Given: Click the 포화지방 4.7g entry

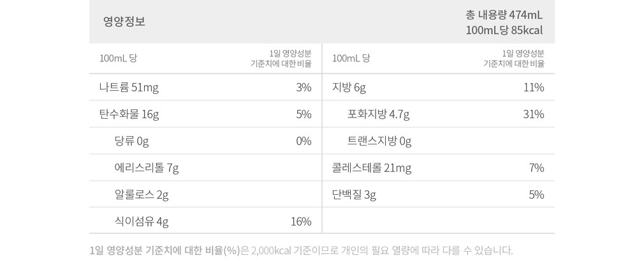Looking at the screenshot, I should (x=378, y=114).
